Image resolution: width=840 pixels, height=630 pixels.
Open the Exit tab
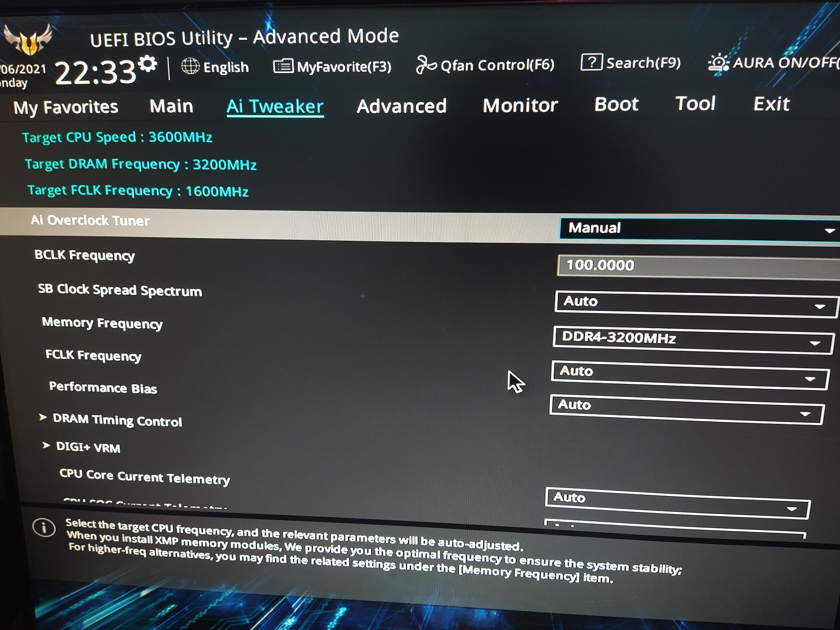pyautogui.click(x=772, y=104)
